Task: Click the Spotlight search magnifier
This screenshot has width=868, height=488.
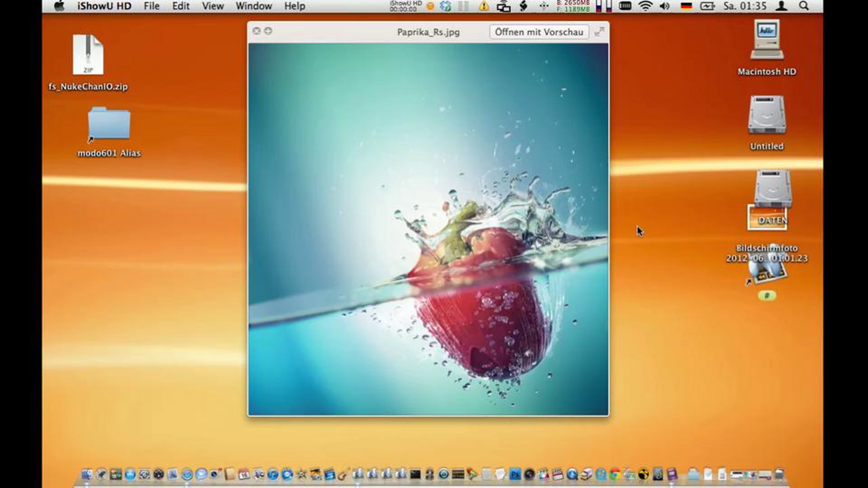Action: (804, 6)
